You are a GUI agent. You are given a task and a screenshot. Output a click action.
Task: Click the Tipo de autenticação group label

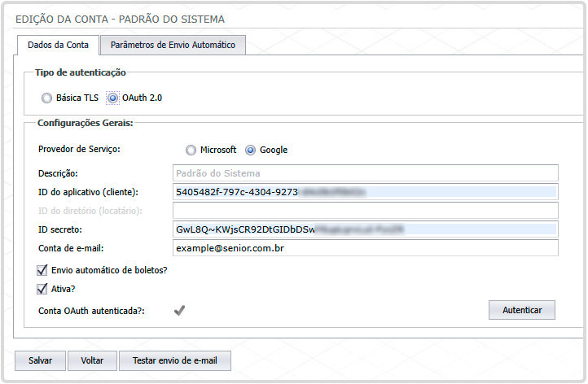tap(80, 72)
